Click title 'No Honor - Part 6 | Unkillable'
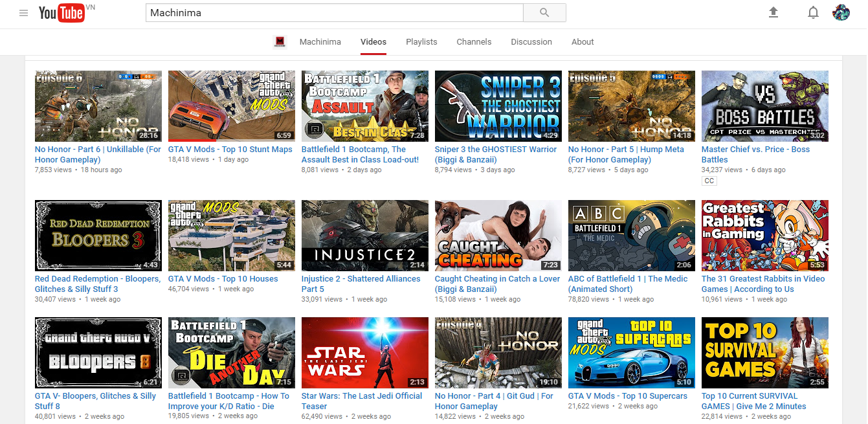Image resolution: width=868 pixels, height=424 pixels. pos(98,154)
